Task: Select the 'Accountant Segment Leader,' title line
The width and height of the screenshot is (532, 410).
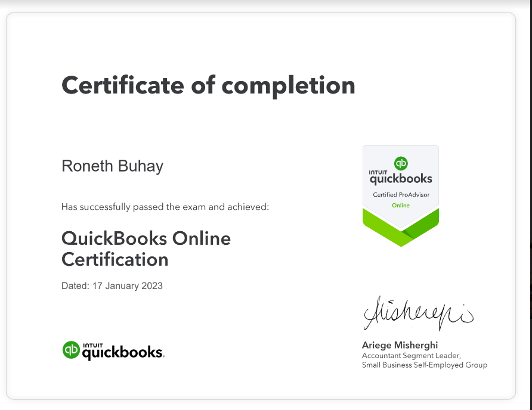Action: 411,356
